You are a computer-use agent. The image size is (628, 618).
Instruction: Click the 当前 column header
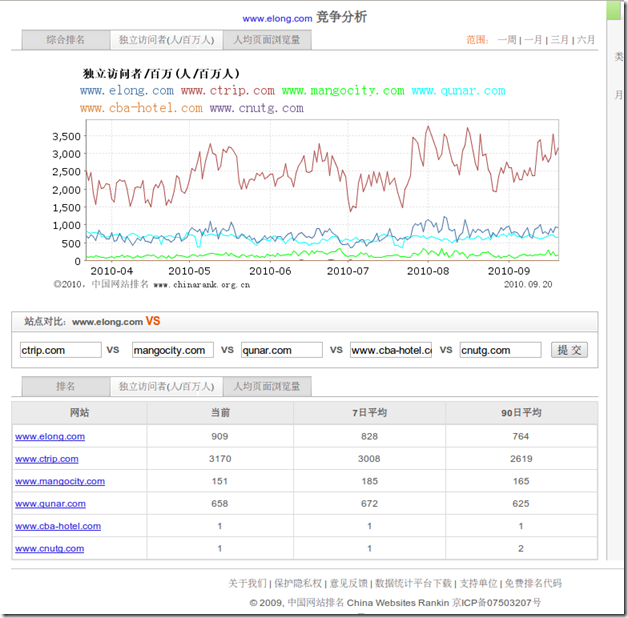tap(220, 413)
